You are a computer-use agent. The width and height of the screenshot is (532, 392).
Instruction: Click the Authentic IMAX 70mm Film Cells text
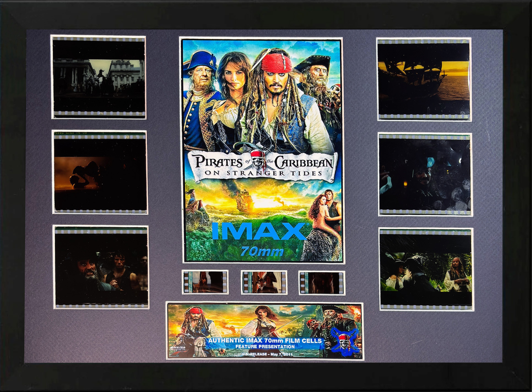265,341
